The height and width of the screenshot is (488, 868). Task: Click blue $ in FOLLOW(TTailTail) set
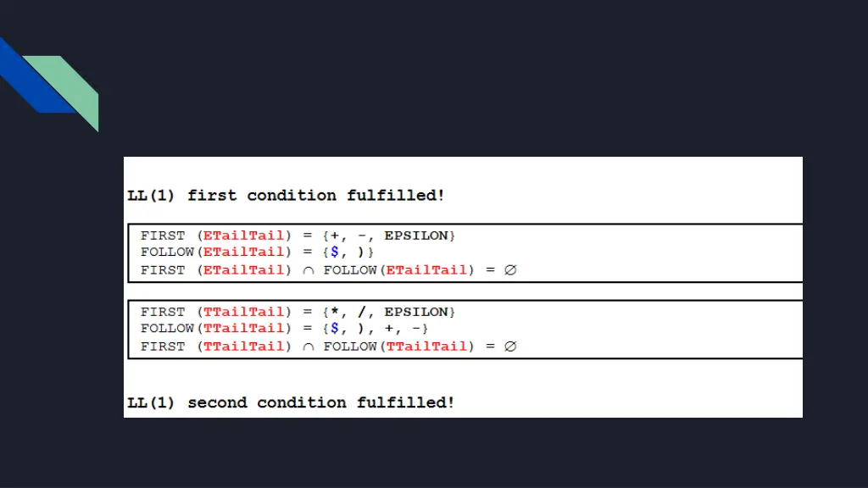334,329
